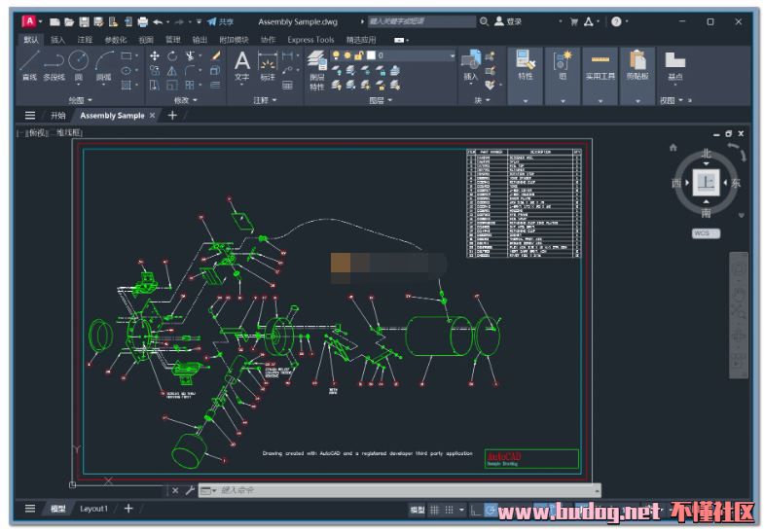Activate the Scale tool in Modify panel
This screenshot has width=764, height=532.
pos(172,86)
